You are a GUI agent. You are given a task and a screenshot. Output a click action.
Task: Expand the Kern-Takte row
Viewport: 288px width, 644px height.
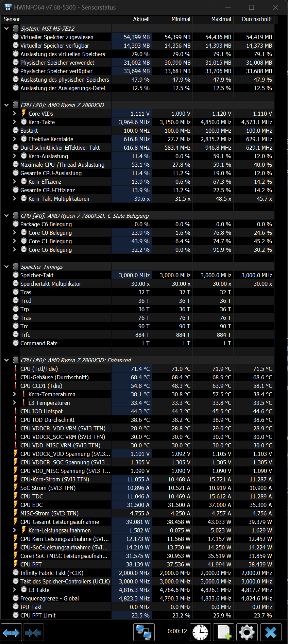point(14,122)
